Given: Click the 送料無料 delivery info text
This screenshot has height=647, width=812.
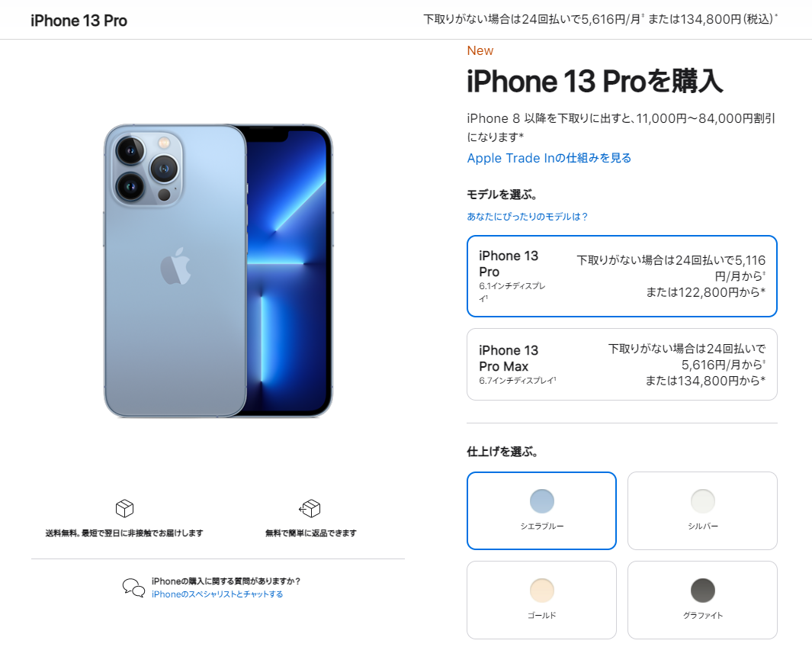Looking at the screenshot, I should [124, 533].
